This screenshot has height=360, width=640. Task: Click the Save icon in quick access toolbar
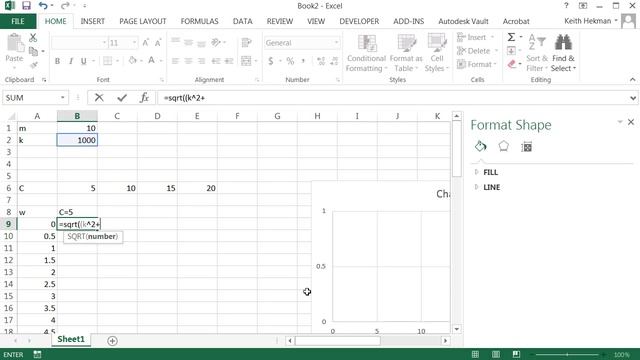pyautogui.click(x=26, y=6)
